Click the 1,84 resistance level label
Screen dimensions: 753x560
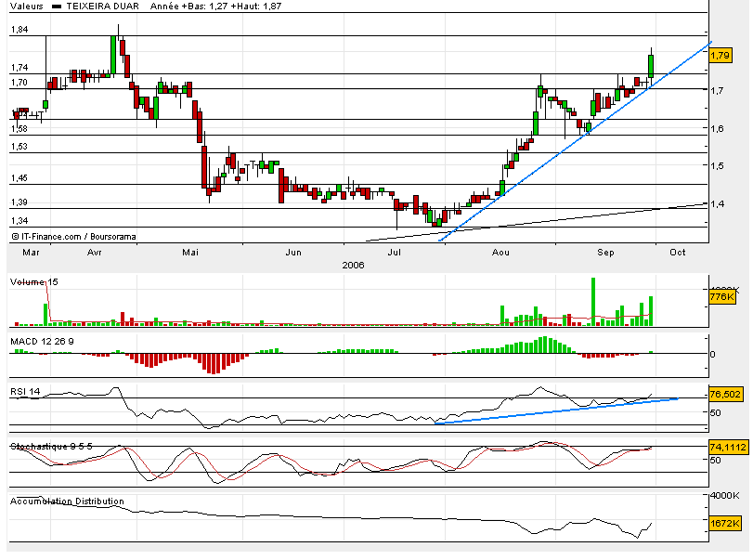19,30
